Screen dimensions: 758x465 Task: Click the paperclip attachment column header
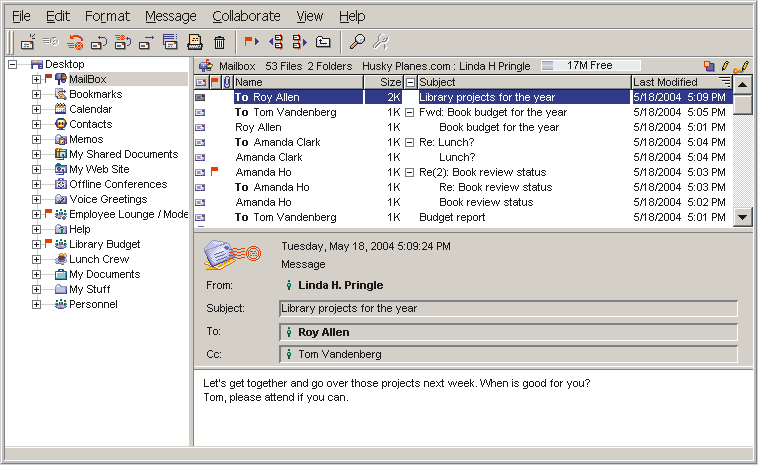[x=227, y=82]
